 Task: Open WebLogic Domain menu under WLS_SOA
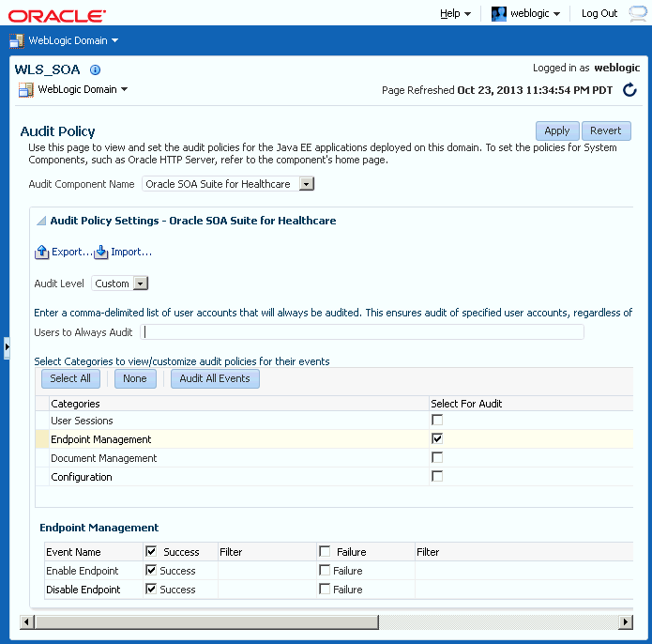click(83, 89)
